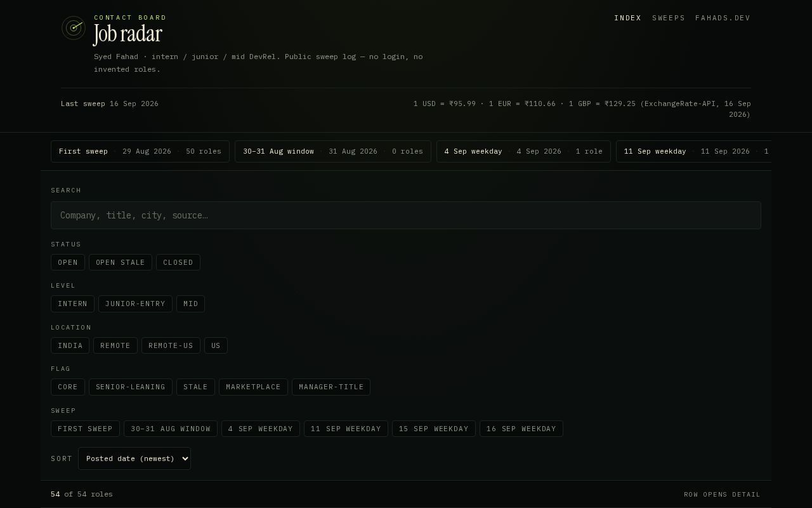Click the Last sweep date text
Image resolution: width=812 pixels, height=508 pixels.
click(110, 104)
